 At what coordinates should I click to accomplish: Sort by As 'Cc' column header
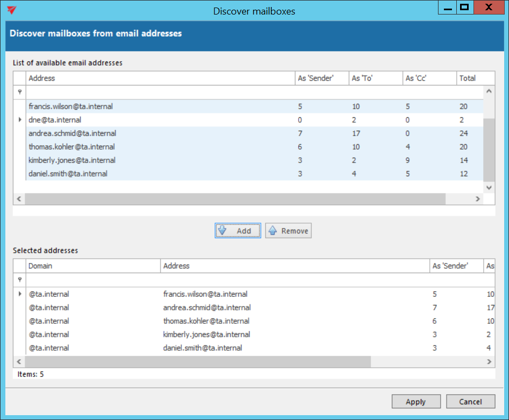[428, 78]
